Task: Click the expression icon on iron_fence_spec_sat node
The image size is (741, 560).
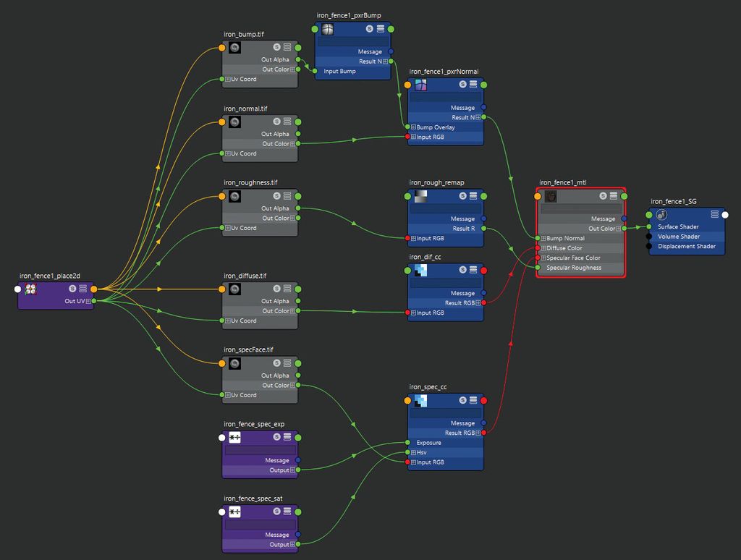Action: pos(234,512)
